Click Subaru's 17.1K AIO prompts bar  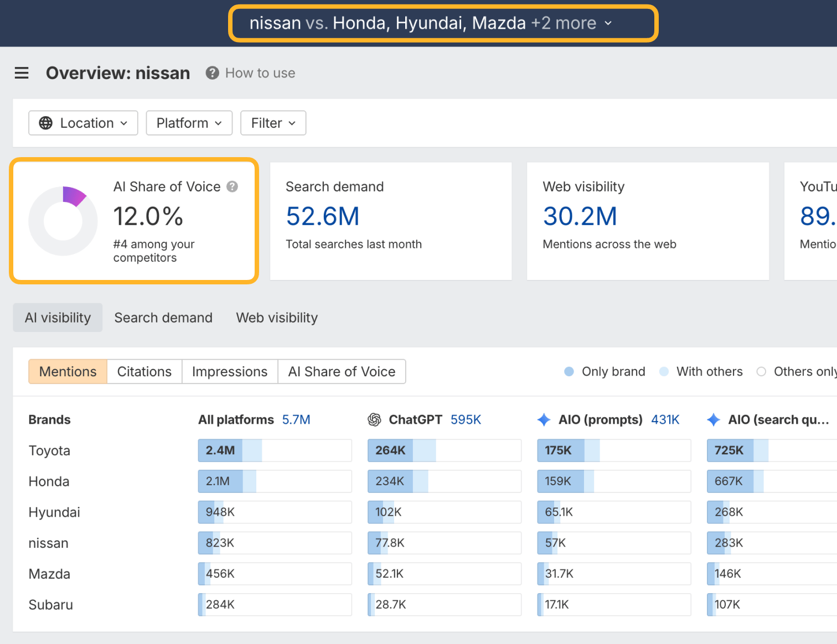pyautogui.click(x=614, y=605)
